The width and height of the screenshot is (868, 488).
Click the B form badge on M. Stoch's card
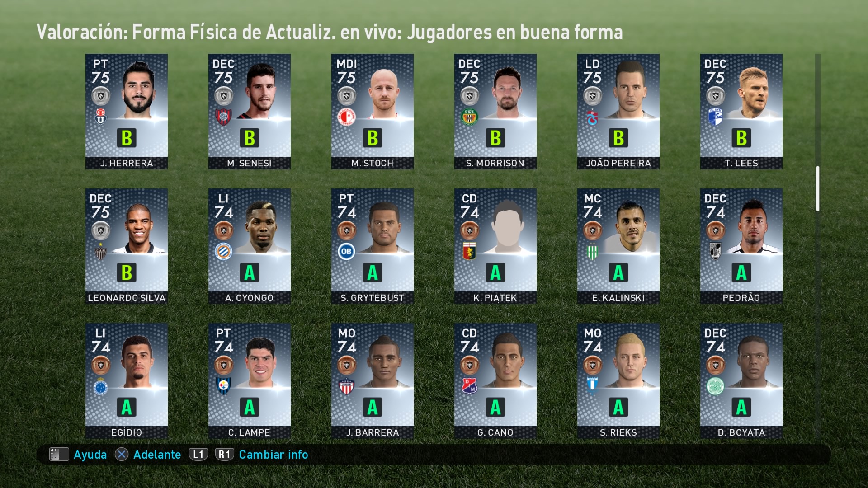tap(373, 138)
